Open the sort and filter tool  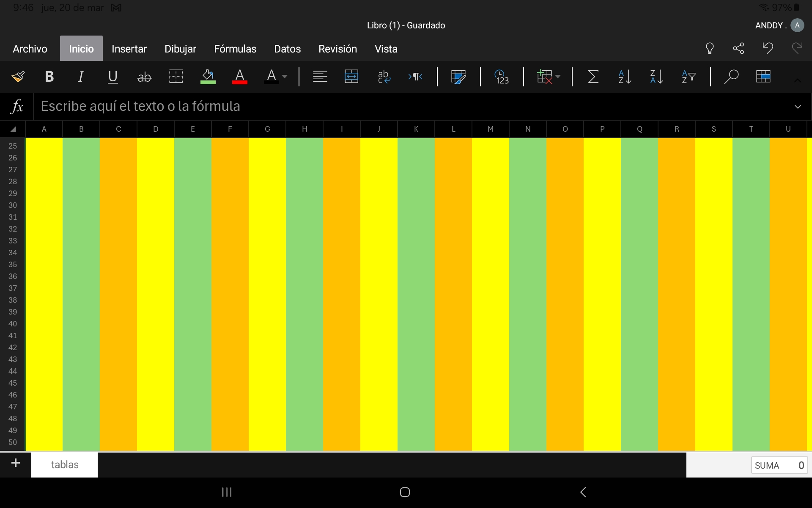(x=688, y=77)
